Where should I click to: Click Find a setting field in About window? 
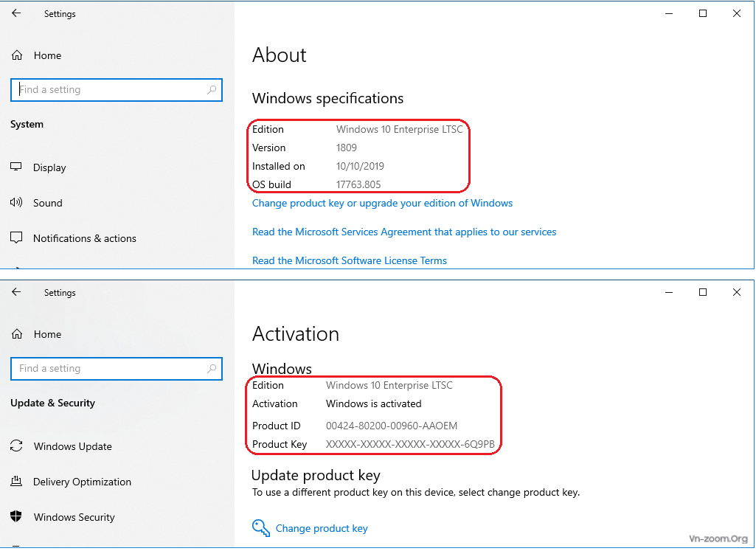coord(117,90)
